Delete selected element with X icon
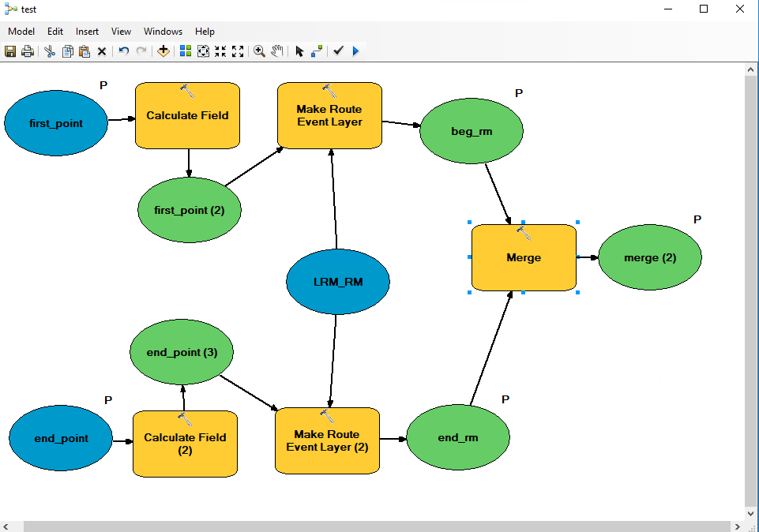Screen dimensions: 759x532 pos(102,51)
